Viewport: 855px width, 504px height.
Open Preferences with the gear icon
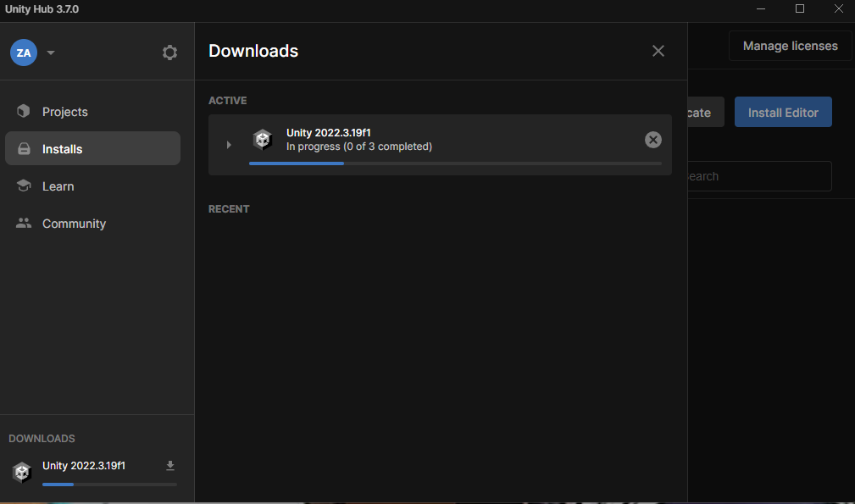tap(169, 53)
